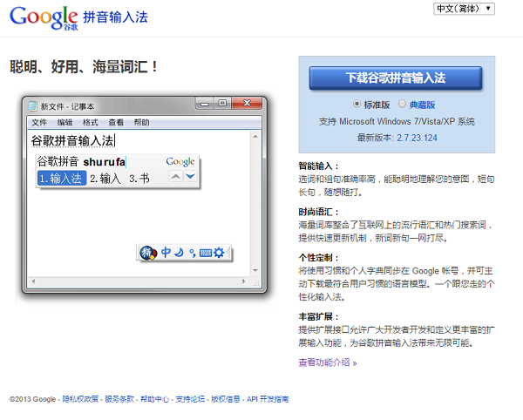The width and height of the screenshot is (523, 420).
Task: Click Notepad vertical scrollbar down arrow
Action: [255, 270]
